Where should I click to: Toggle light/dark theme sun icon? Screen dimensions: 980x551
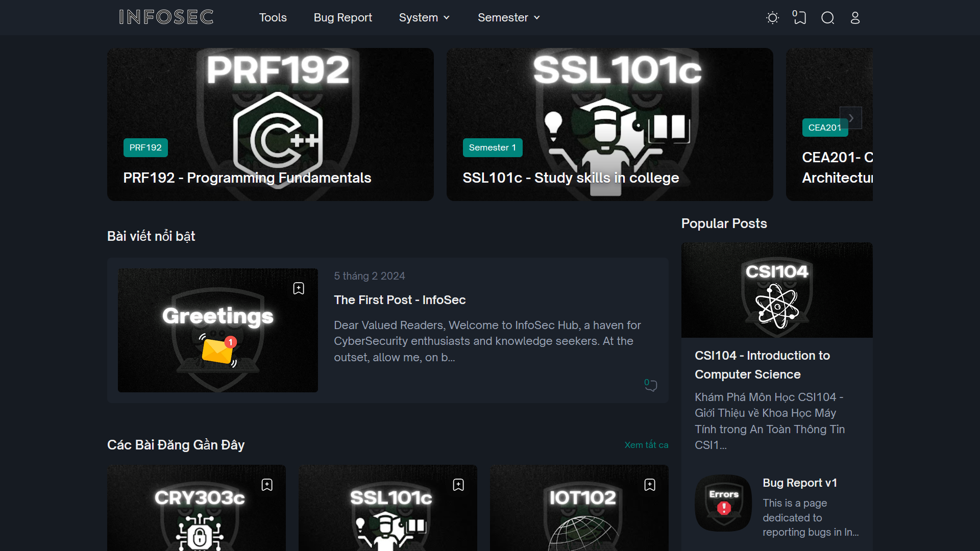772,18
